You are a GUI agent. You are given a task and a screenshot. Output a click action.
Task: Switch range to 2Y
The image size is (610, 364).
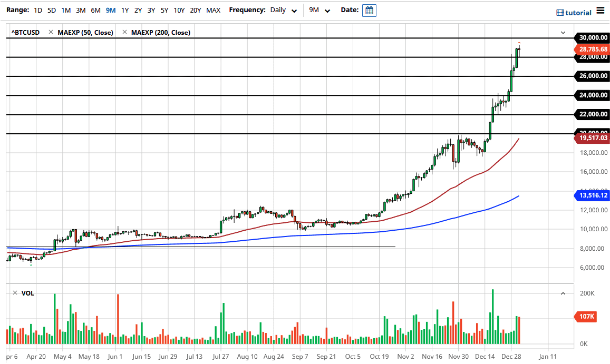tap(138, 11)
